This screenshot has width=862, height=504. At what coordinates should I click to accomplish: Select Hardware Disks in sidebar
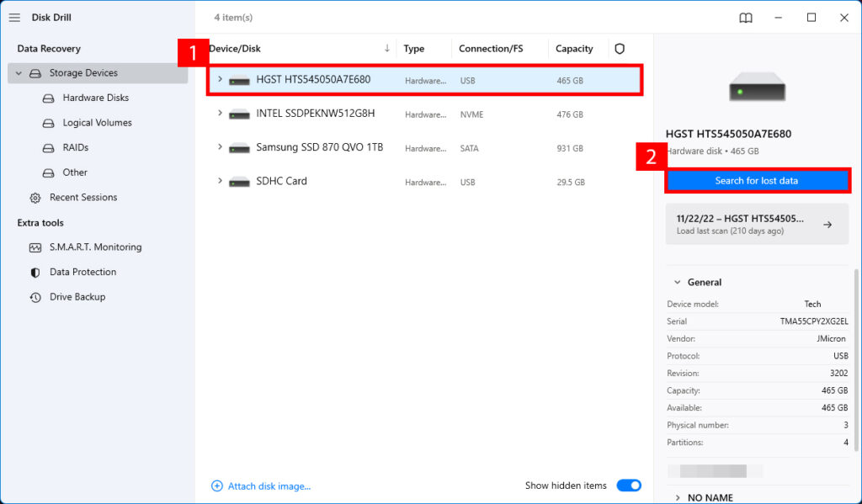95,98
